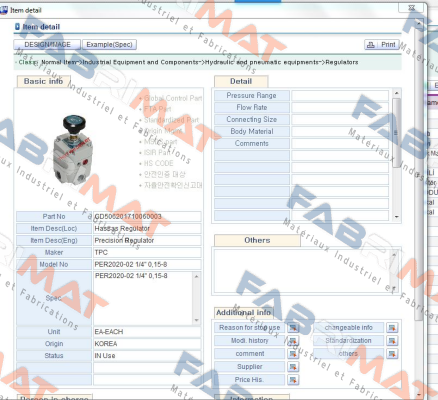438x400 pixels.
Task: Click the Connecting Size value field
Action: point(340,119)
